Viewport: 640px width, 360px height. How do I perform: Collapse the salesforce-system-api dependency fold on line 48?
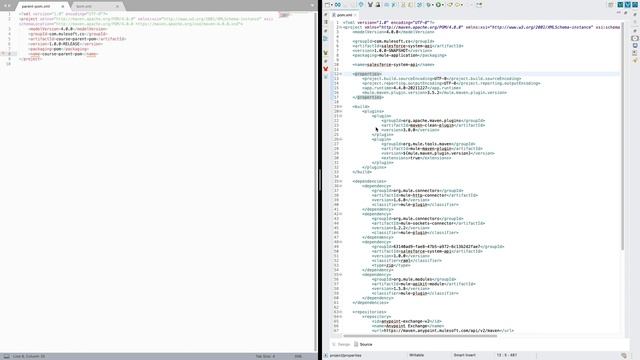(341, 242)
